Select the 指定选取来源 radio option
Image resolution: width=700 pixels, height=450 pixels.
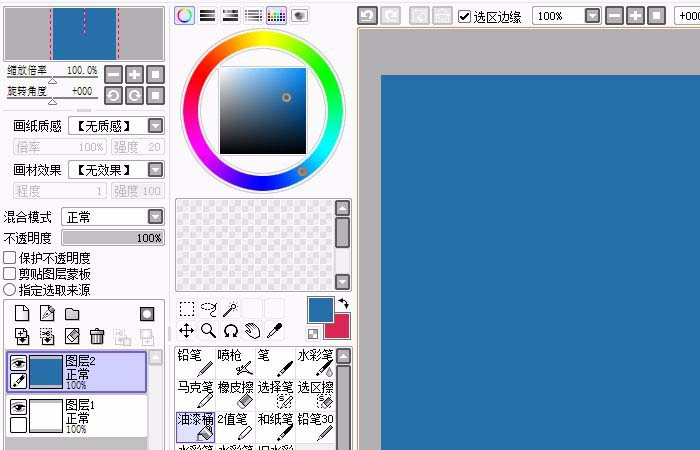10,290
